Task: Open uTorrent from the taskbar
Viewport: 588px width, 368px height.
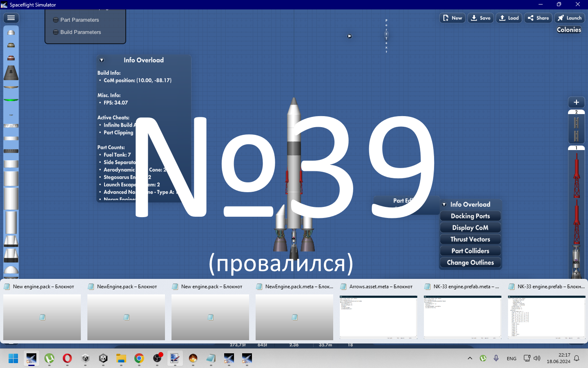Action: pyautogui.click(x=49, y=359)
